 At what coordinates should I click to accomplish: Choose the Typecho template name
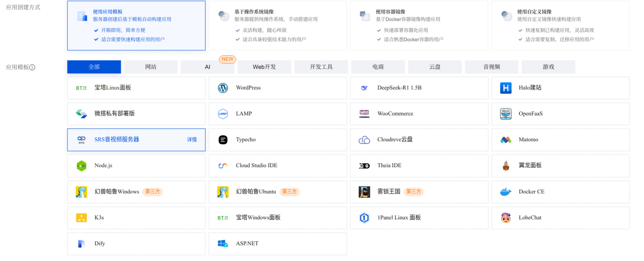(246, 140)
